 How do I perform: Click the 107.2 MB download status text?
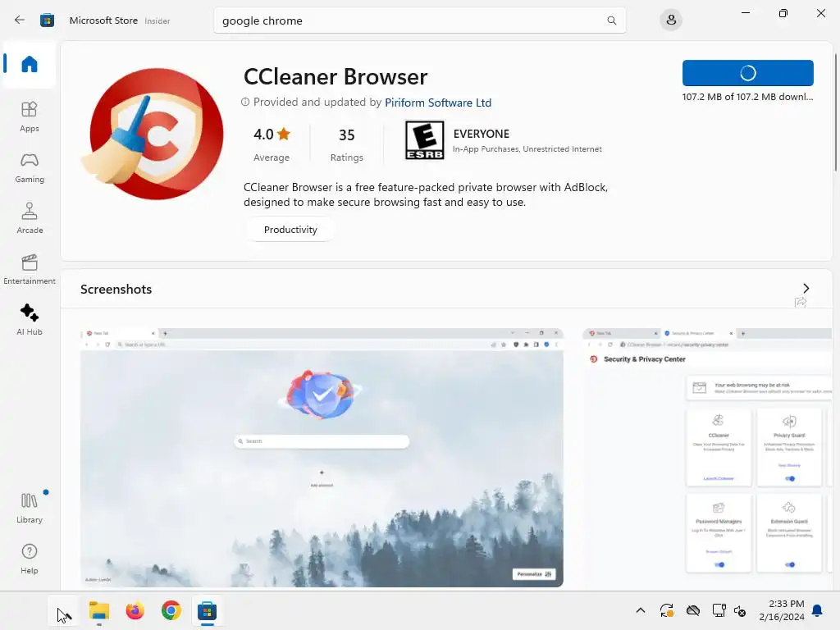click(747, 97)
